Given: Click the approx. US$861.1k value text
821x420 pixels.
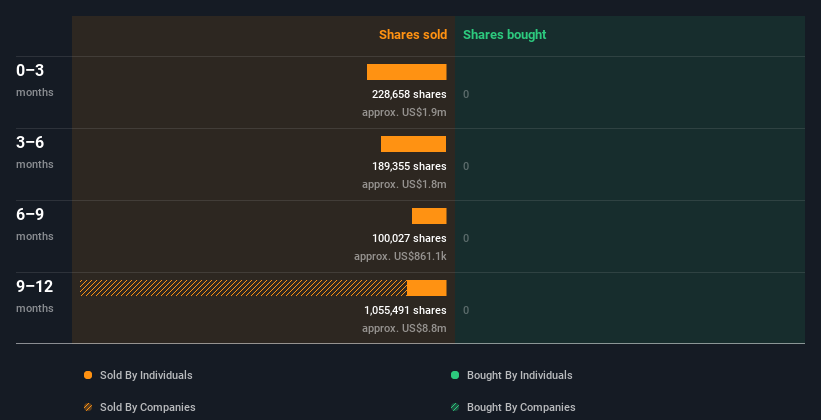Looking at the screenshot, I should pyautogui.click(x=400, y=256).
